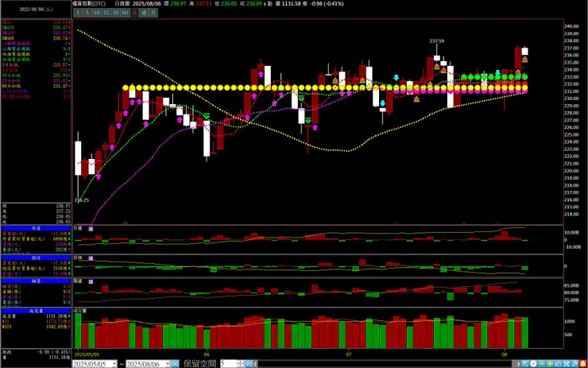588x368 pixels.
Task: Click the pencil drawing tool icon
Action: tap(574, 363)
